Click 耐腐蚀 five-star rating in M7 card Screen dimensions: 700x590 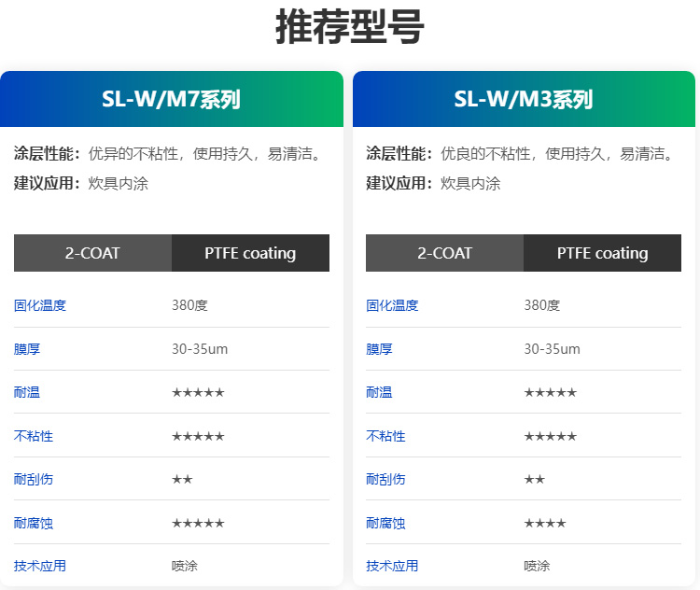coord(198,523)
